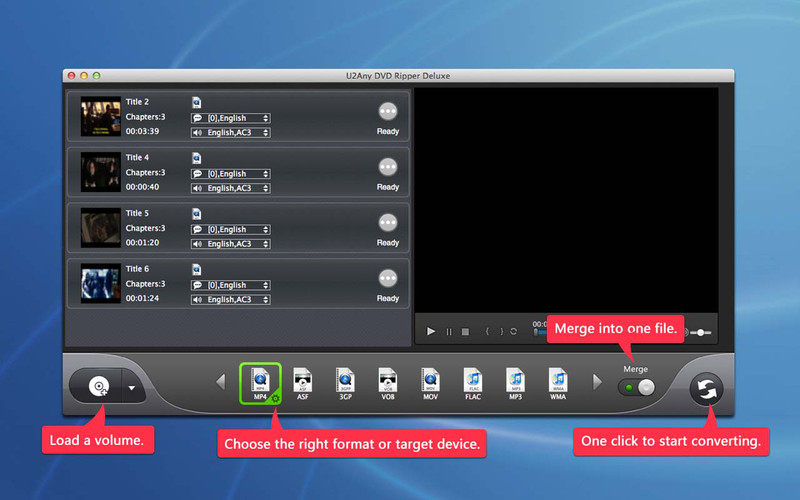The height and width of the screenshot is (500, 800).
Task: Select the FLAC audio format icon
Action: coord(473,384)
